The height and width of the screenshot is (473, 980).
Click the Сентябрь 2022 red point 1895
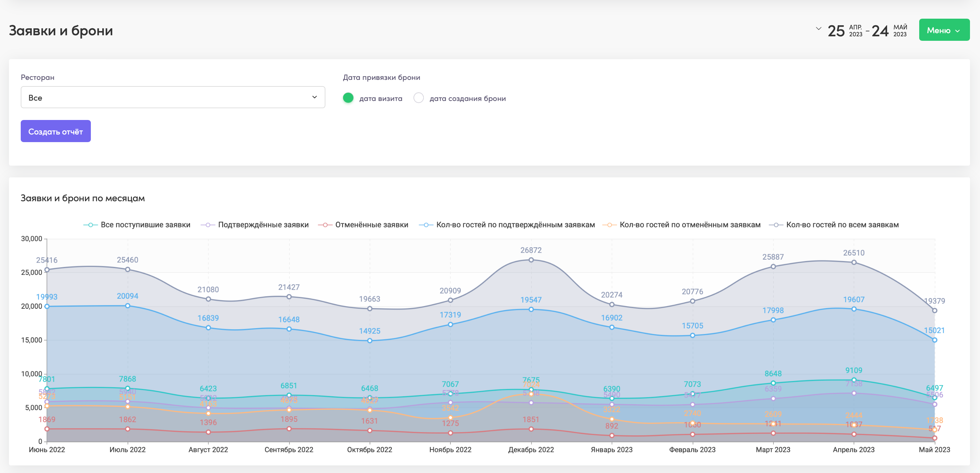[x=289, y=429]
